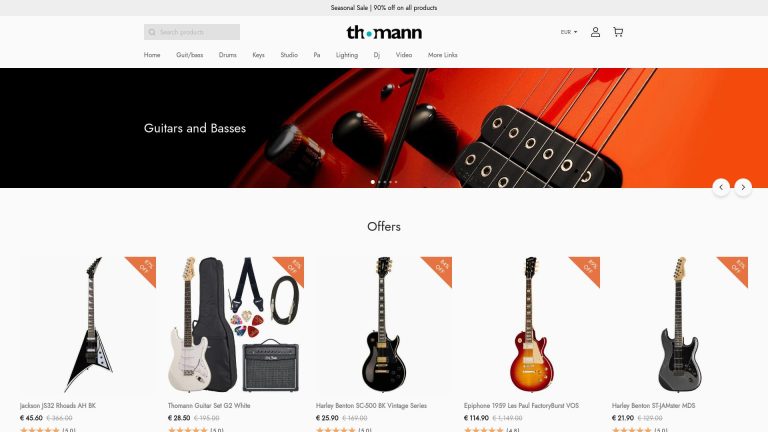Image resolution: width=768 pixels, height=432 pixels.
Task: Open Harley Benton ST-JAMster MDS guitar image
Action: tap(680, 325)
